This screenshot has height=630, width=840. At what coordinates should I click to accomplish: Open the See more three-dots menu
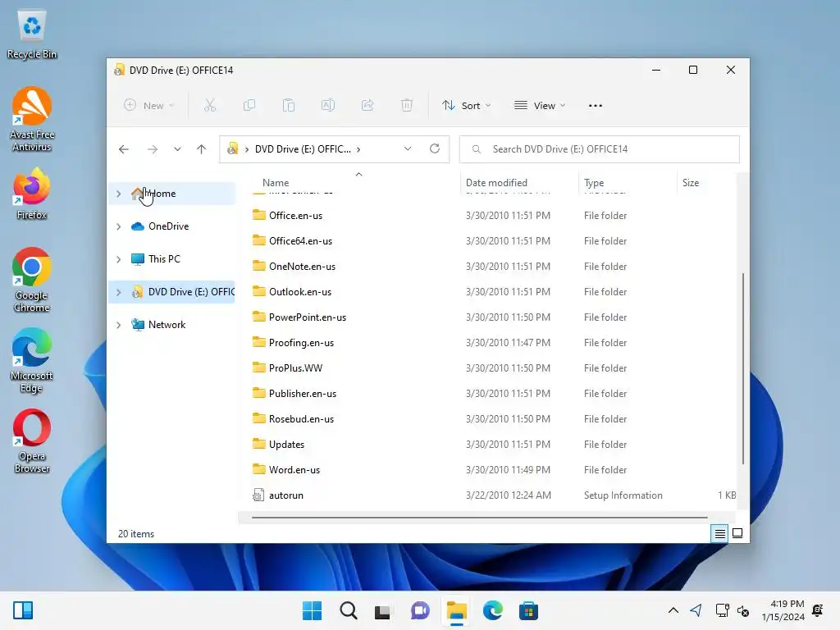596,106
